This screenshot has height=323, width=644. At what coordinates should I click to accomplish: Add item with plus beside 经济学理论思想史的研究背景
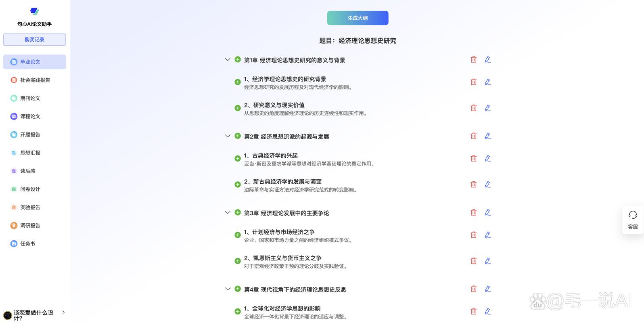coord(238,82)
